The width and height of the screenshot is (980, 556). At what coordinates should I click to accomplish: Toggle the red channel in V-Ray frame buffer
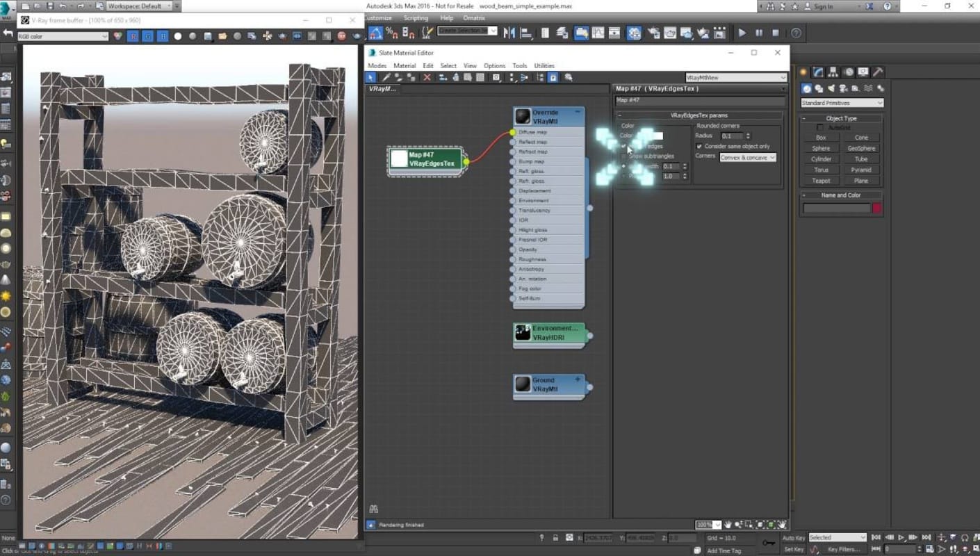point(133,36)
